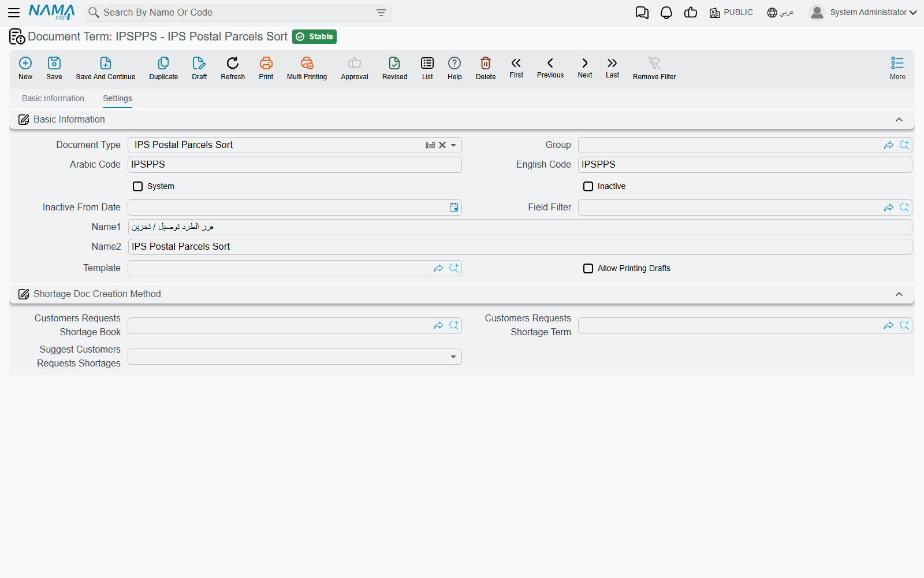
Task: Click Save And Continue
Action: pyautogui.click(x=106, y=68)
